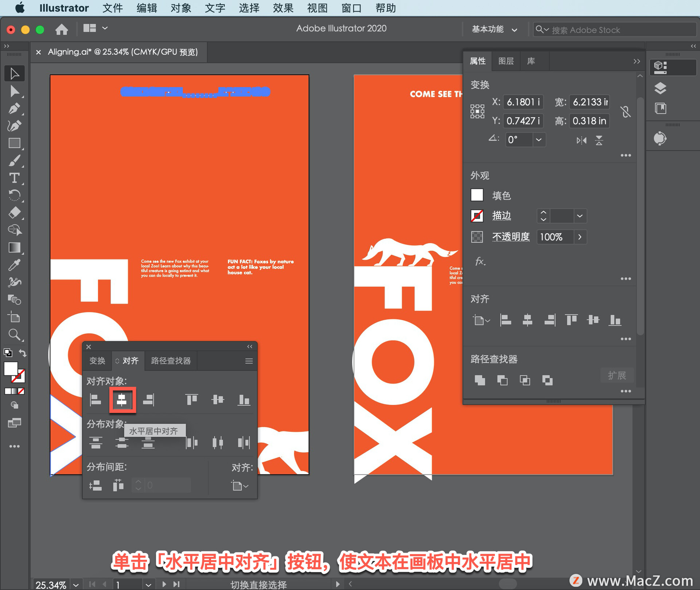Image resolution: width=700 pixels, height=590 pixels.
Task: Open the 窗口 menu
Action: [x=351, y=8]
